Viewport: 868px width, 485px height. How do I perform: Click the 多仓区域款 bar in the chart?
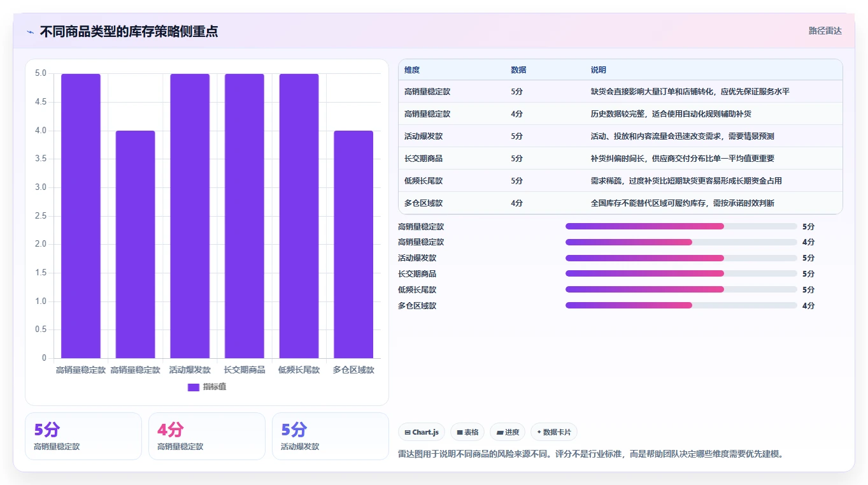coord(353,245)
